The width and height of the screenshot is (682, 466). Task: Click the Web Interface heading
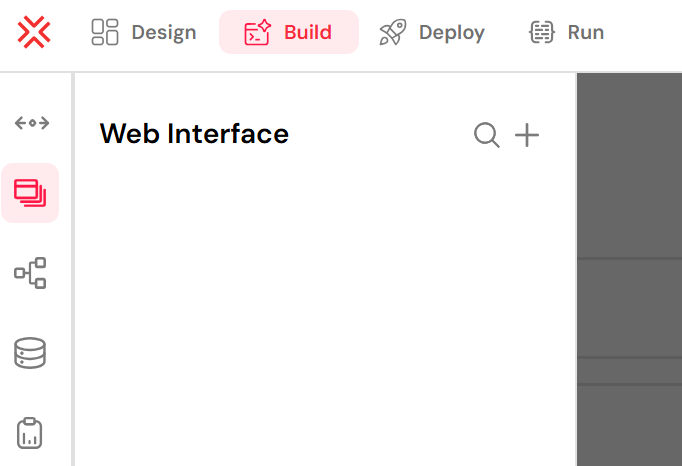[194, 134]
